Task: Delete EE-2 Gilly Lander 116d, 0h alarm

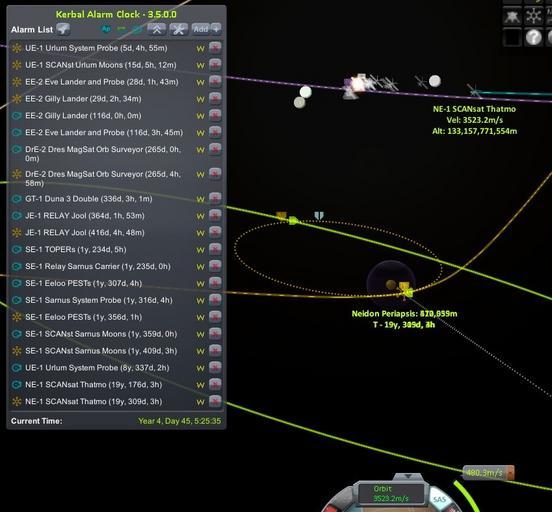Action: [x=215, y=115]
